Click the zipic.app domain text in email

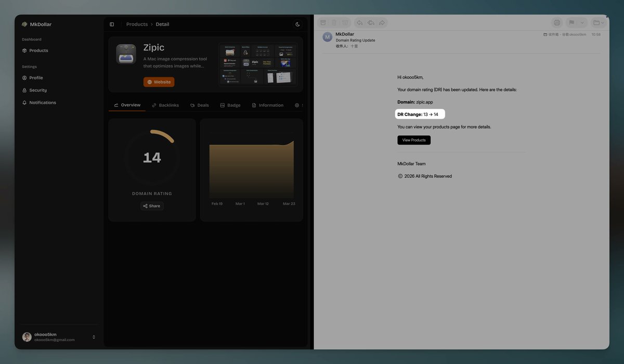424,102
